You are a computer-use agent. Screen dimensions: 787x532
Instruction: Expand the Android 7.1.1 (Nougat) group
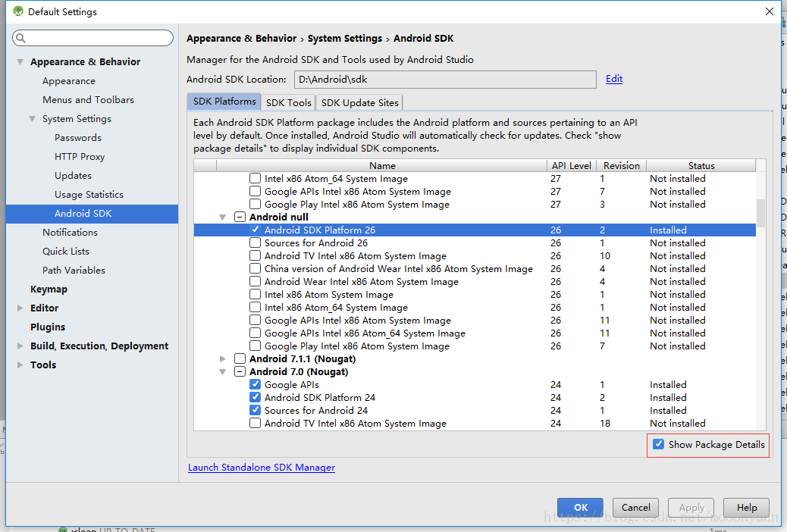(222, 359)
